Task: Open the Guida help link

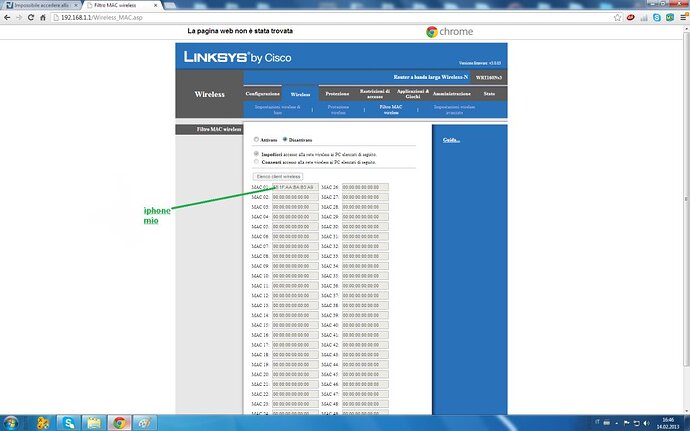Action: click(x=451, y=139)
